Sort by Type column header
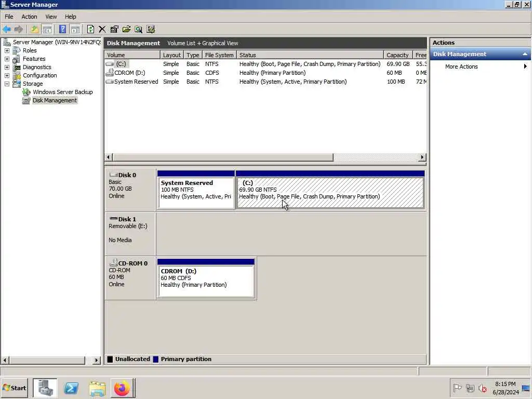This screenshot has height=399, width=532. (193, 55)
